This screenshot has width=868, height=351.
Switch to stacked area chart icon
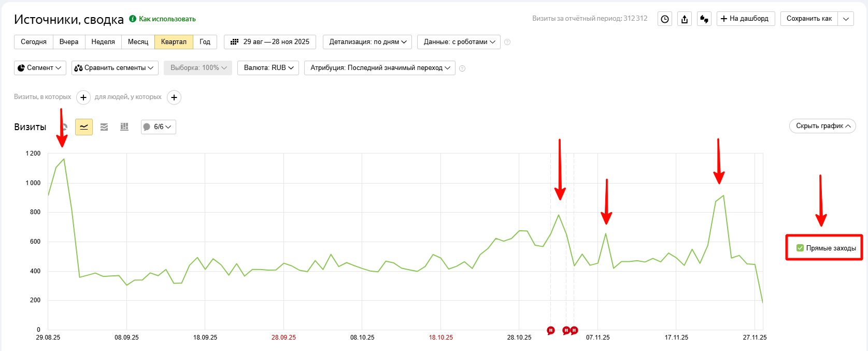(x=104, y=127)
